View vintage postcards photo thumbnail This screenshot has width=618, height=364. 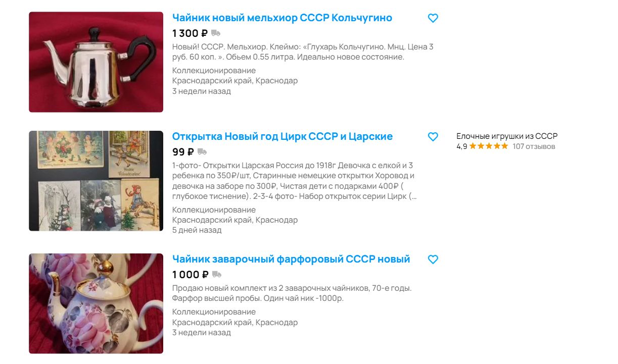pyautogui.click(x=96, y=181)
